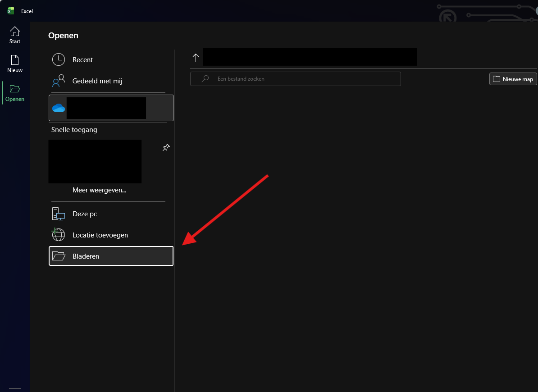538x392 pixels.
Task: Select the Openen tab in sidebar
Action: (15, 93)
